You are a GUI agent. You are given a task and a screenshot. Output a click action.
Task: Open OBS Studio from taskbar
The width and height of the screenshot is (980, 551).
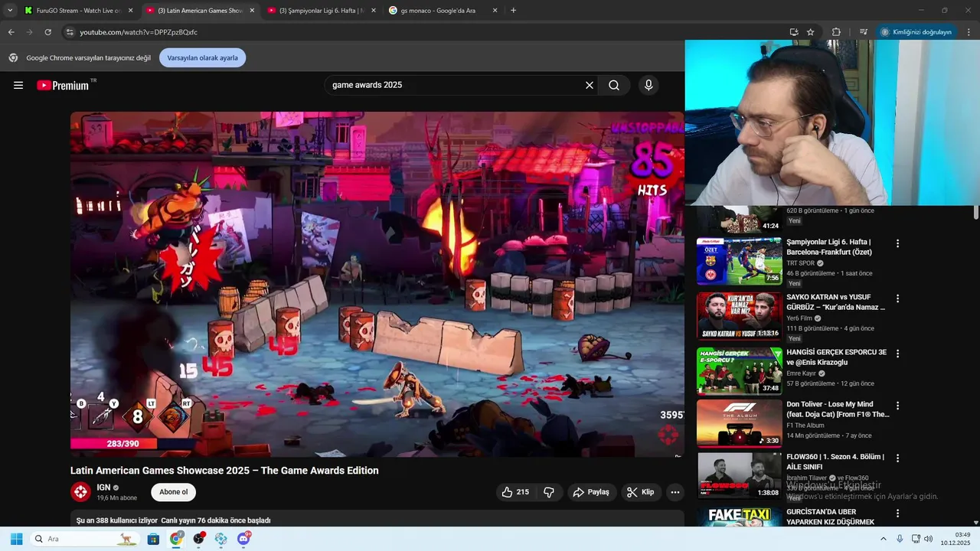tap(199, 539)
